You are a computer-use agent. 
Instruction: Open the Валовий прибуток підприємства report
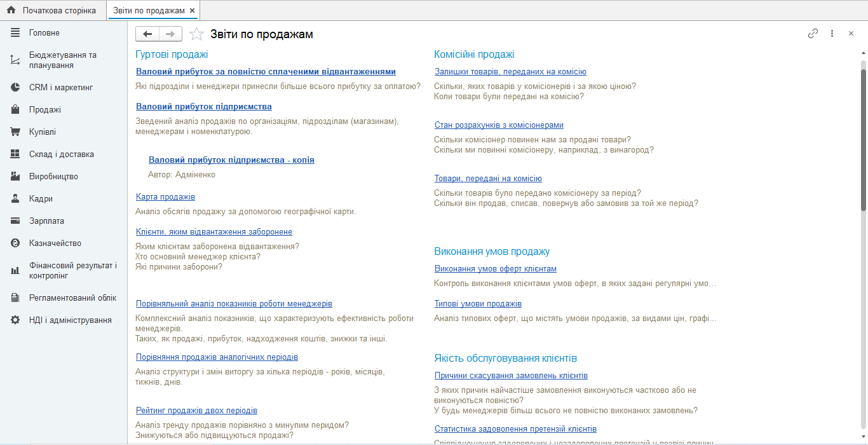click(204, 107)
